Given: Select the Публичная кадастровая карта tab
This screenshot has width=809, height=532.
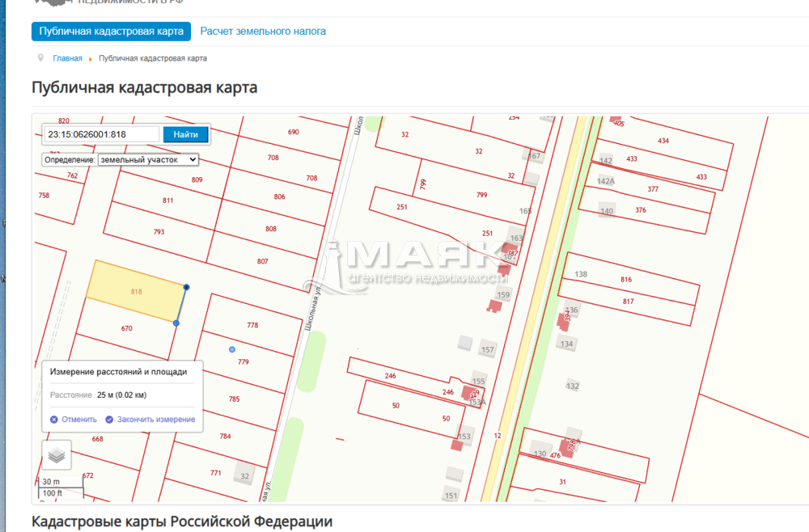Looking at the screenshot, I should (x=112, y=32).
